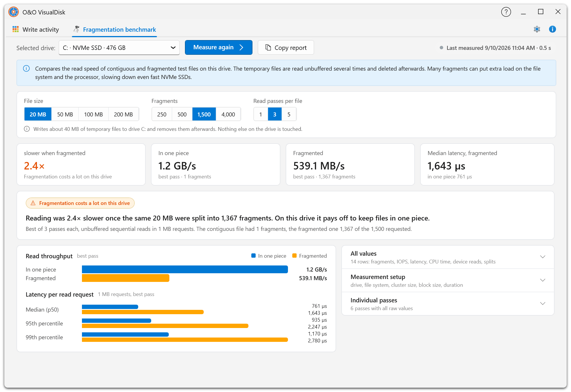Viewport: 571px width, 392px height.
Task: Click the Median latency 1,643 µs card
Action: pyautogui.click(x=487, y=164)
